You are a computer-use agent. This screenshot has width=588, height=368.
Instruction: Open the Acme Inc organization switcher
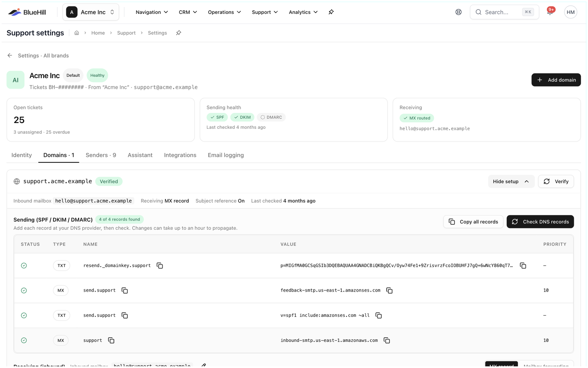91,12
